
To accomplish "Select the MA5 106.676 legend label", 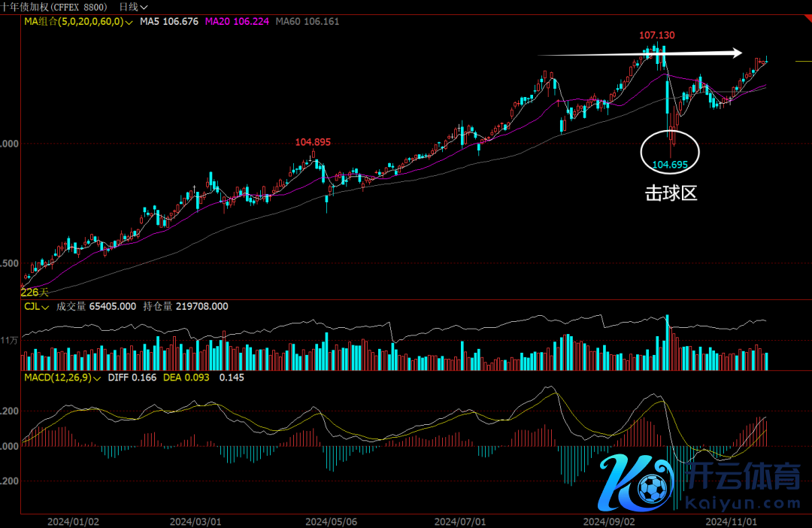I will (x=169, y=22).
